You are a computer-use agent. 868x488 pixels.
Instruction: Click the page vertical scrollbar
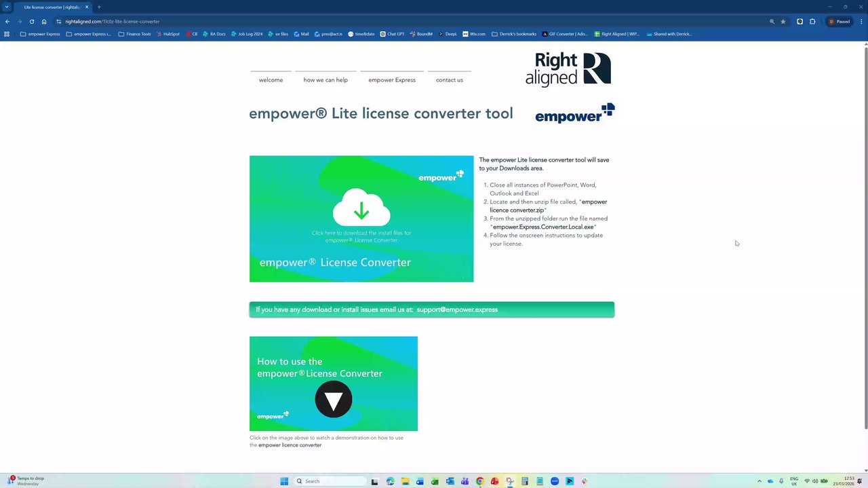pyautogui.click(x=865, y=238)
